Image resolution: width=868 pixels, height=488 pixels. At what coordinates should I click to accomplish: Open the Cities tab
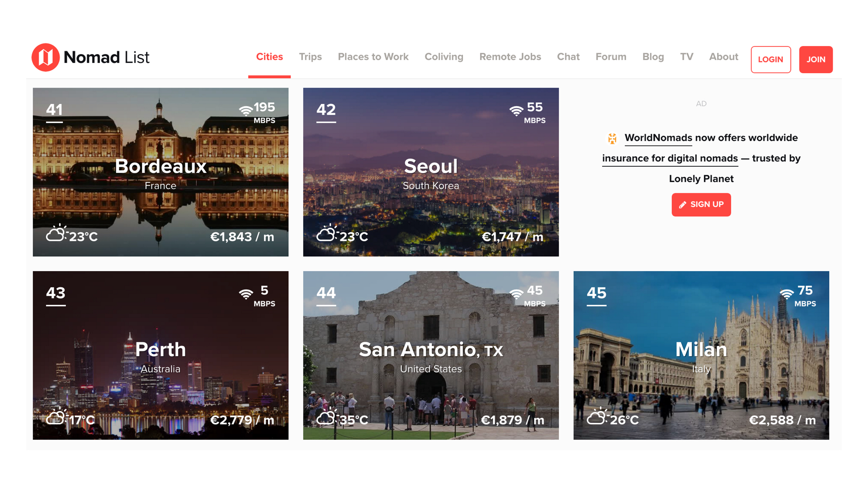(269, 57)
